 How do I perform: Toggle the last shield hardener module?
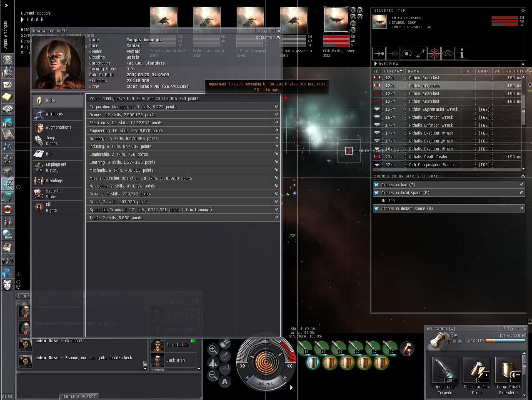click(x=381, y=362)
